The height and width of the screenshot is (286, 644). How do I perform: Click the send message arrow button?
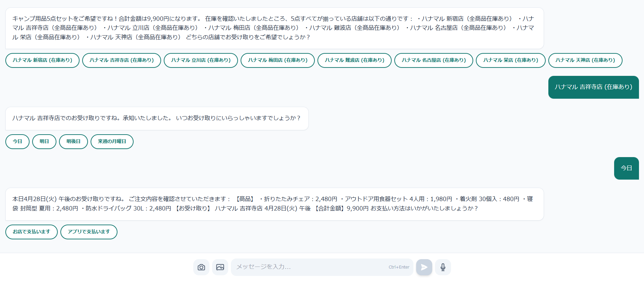[x=424, y=267]
